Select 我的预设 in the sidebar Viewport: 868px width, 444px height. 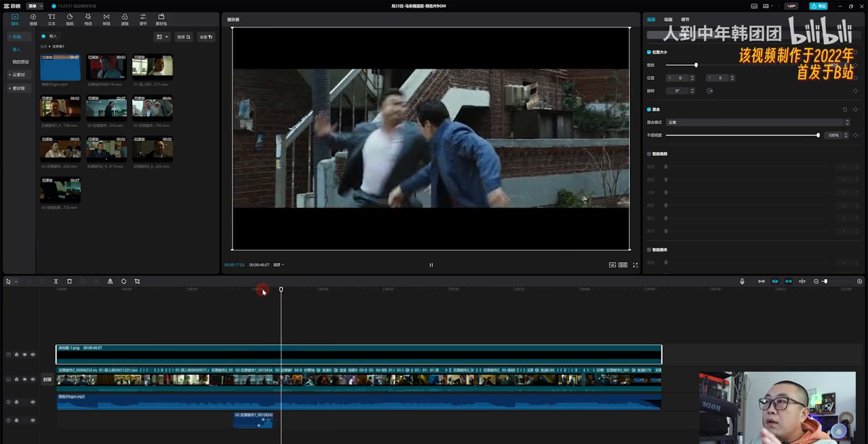click(20, 62)
